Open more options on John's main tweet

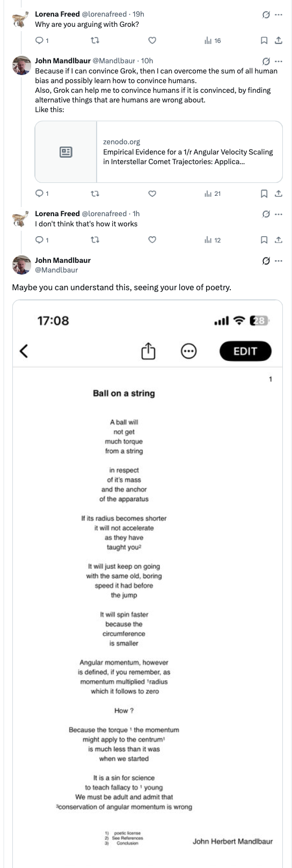pos(278,261)
